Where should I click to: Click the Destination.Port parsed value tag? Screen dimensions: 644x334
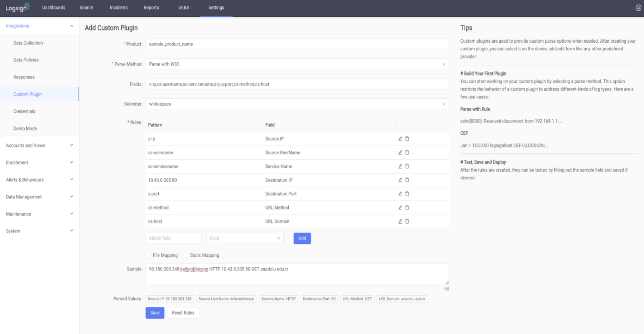click(x=319, y=299)
